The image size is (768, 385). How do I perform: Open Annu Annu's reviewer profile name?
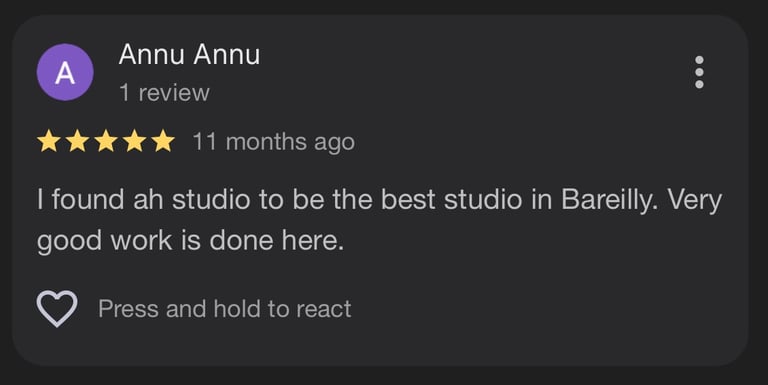point(189,54)
